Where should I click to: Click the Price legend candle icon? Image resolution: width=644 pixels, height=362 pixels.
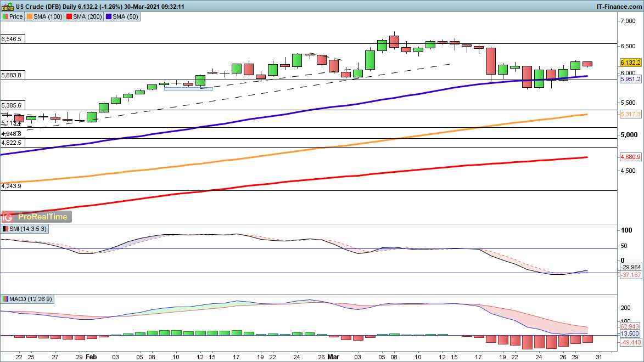point(5,17)
